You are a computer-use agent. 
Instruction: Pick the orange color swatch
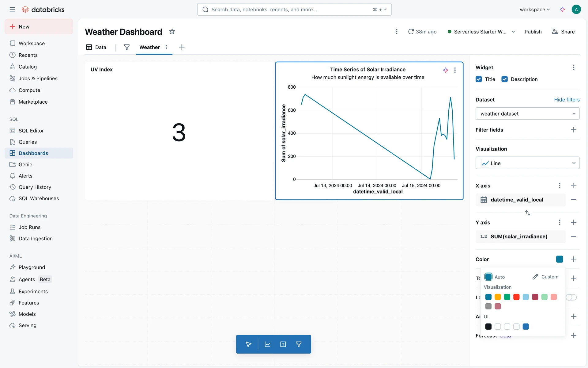pyautogui.click(x=498, y=297)
